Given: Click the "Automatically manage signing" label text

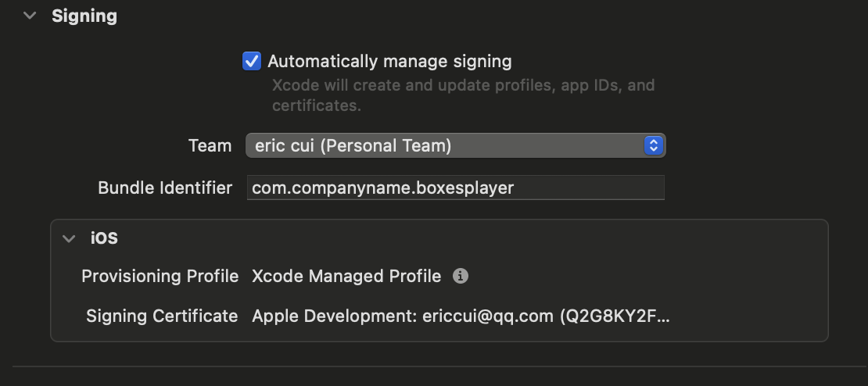Looking at the screenshot, I should [x=389, y=61].
